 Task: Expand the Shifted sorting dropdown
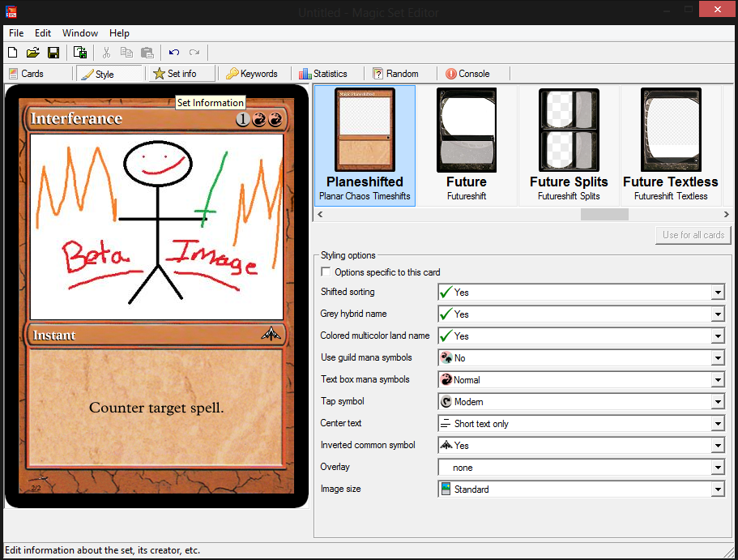(x=718, y=293)
